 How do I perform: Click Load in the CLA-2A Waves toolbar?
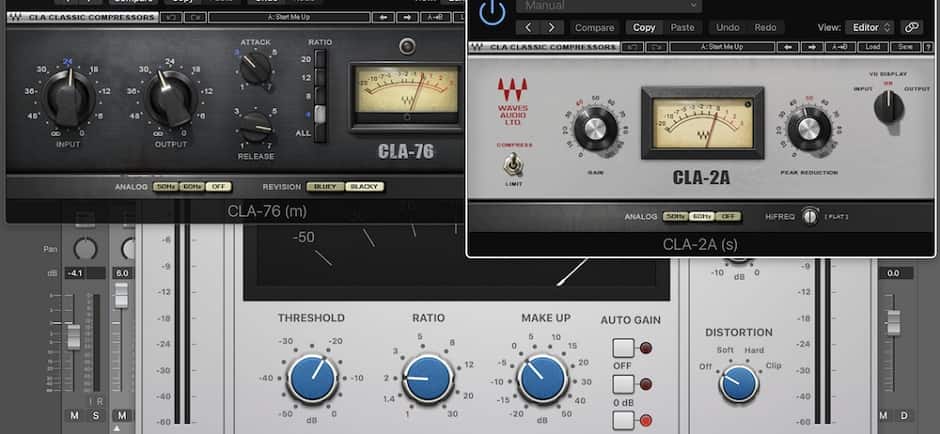[x=872, y=47]
